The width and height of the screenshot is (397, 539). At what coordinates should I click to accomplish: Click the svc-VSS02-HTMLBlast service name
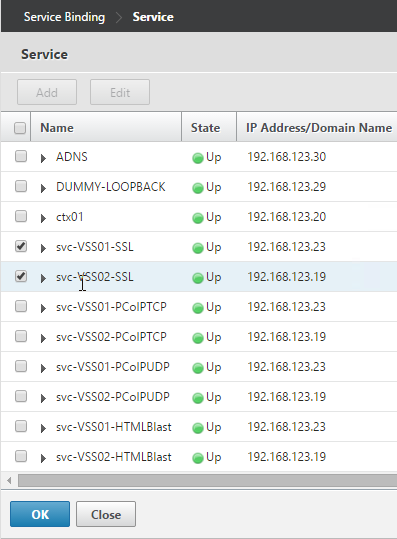[114, 457]
